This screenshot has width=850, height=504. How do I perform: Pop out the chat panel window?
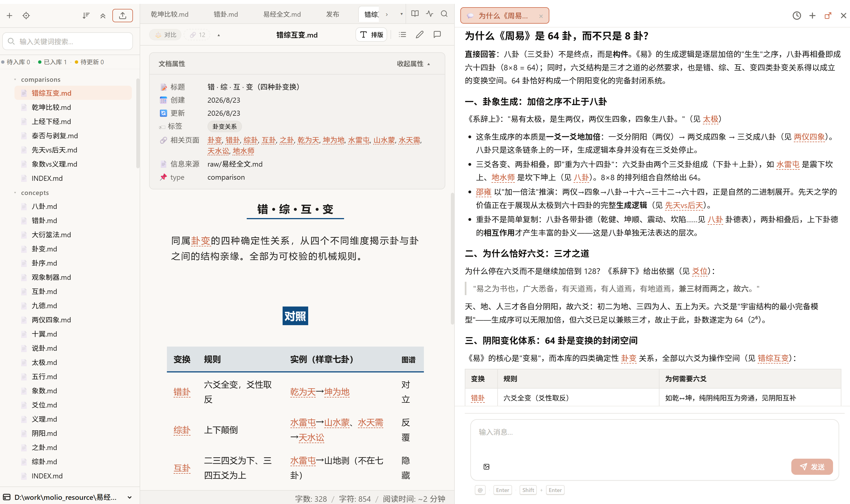(x=828, y=16)
